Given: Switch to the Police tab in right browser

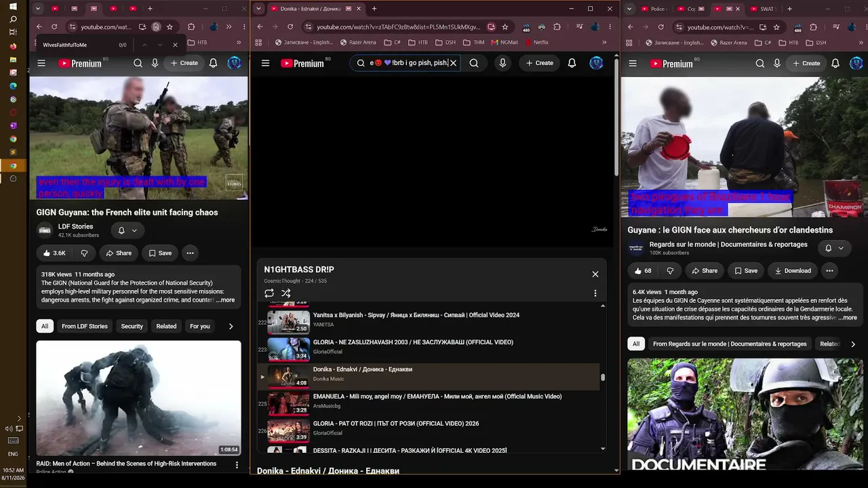Looking at the screenshot, I should [x=653, y=9].
